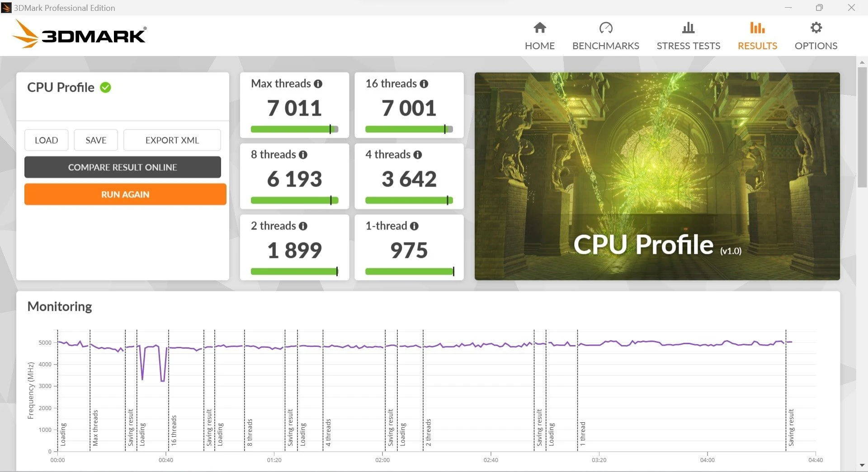Click the 4 threads marker on chart
Viewport: 868px width, 472px height.
tap(329, 432)
